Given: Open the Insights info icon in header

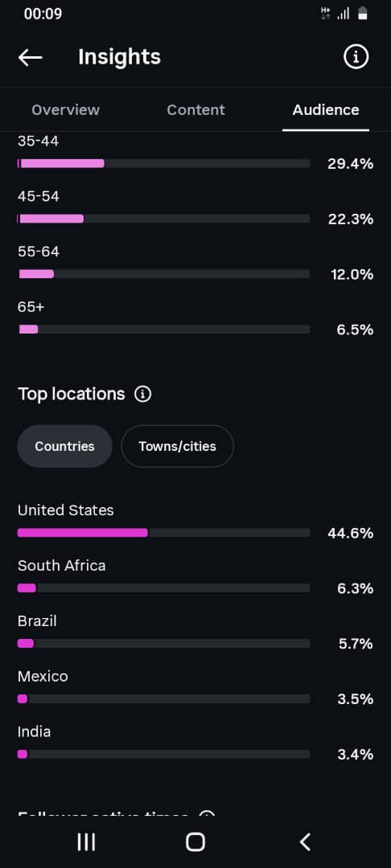Looking at the screenshot, I should tap(356, 56).
